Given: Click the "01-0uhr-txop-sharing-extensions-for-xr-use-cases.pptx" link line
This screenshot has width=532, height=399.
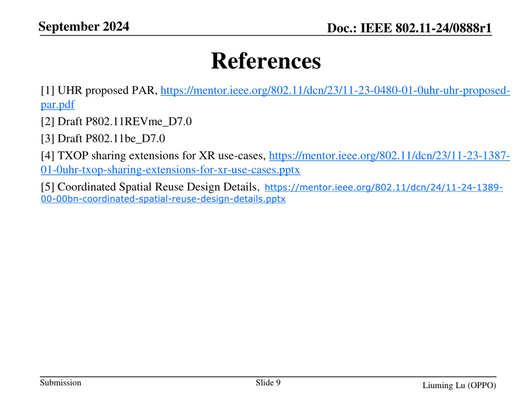Looking at the screenshot, I should click(x=170, y=170).
